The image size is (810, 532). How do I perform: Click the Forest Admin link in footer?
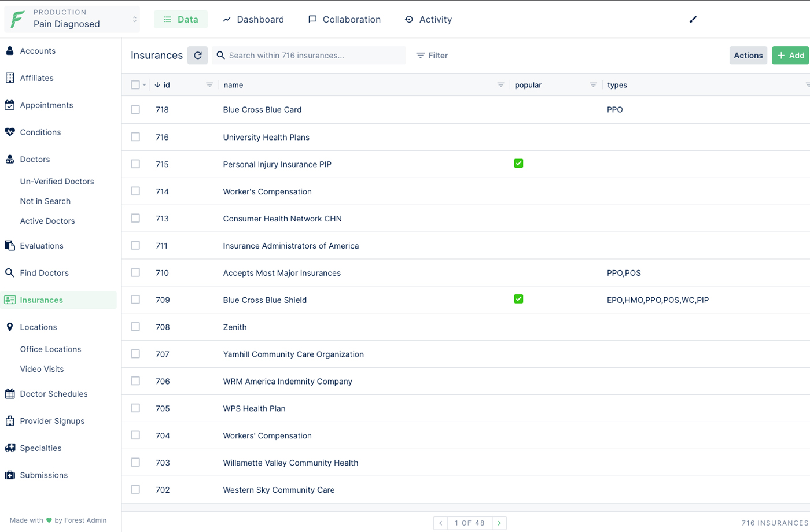pos(86,520)
